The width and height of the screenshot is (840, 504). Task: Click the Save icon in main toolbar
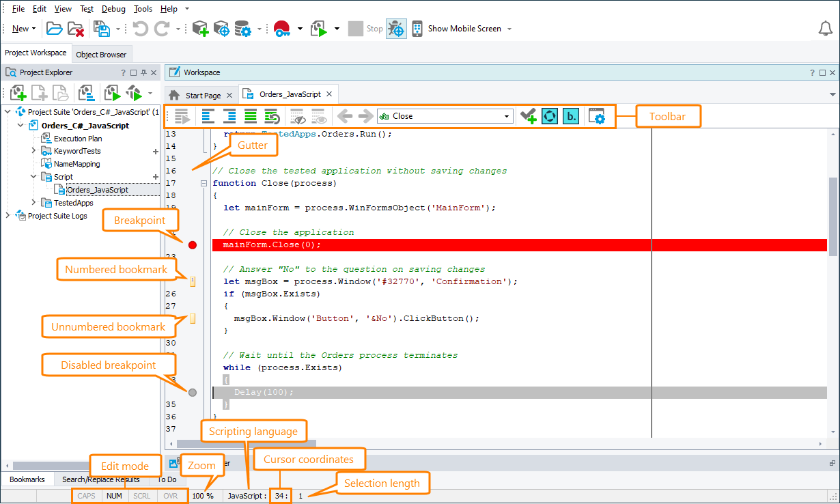point(102,29)
